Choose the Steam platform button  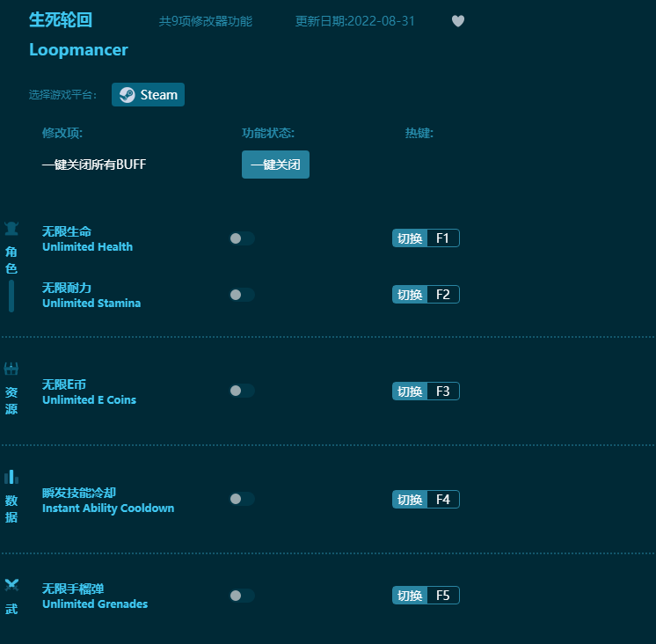click(x=148, y=94)
